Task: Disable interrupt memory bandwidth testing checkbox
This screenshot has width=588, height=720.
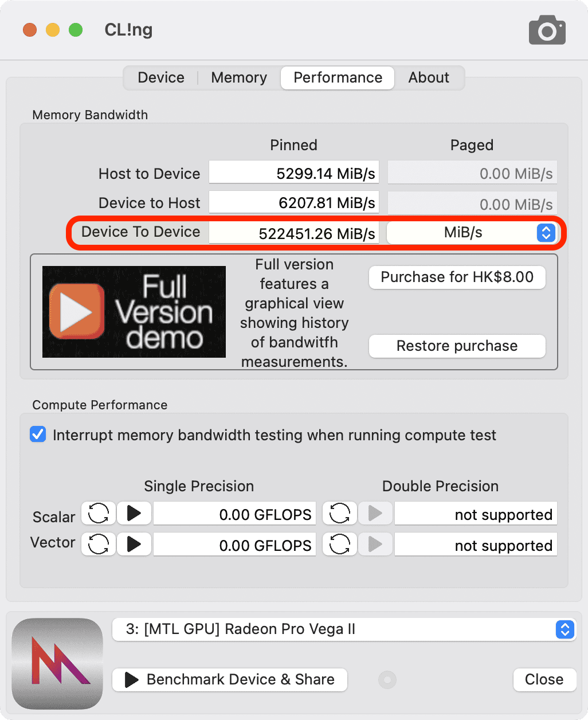Action: [x=38, y=435]
